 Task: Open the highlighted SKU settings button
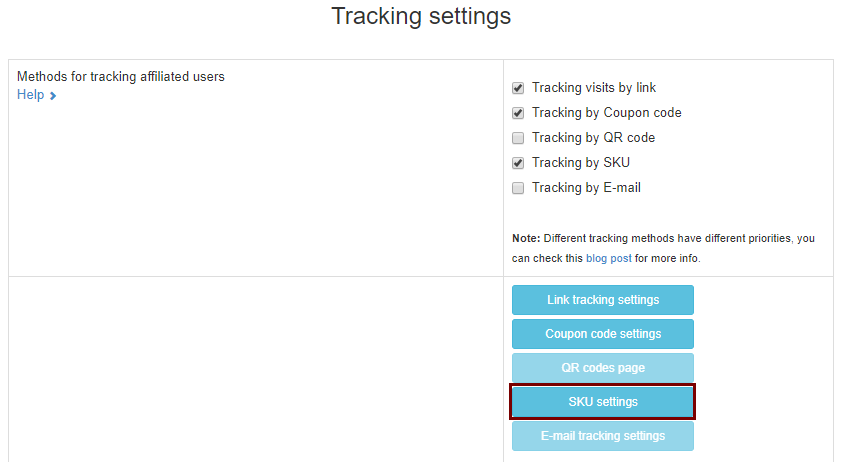pyautogui.click(x=603, y=402)
